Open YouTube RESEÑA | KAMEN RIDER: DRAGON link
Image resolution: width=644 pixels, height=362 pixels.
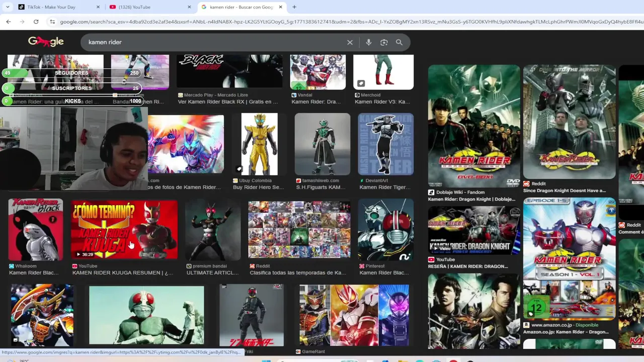[468, 263]
